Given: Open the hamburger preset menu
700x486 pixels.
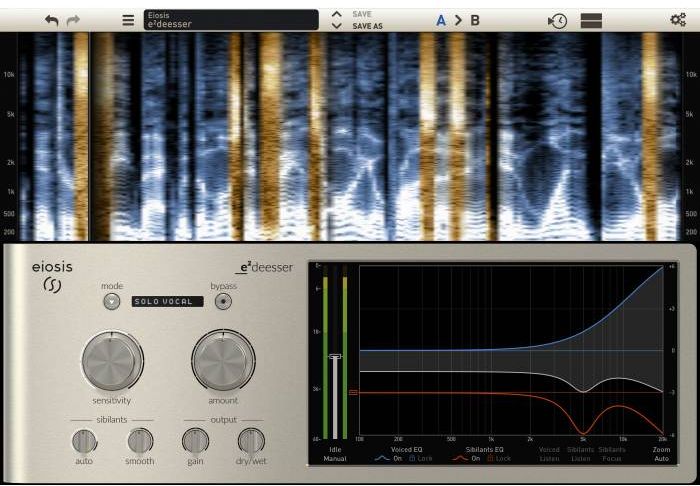Looking at the screenshot, I should [128, 21].
